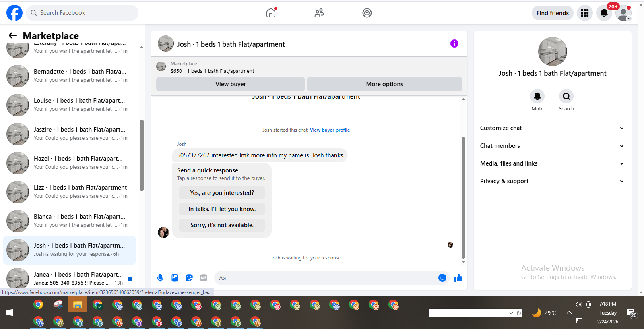
Task: Choose a sticker icon
Action: (x=189, y=278)
